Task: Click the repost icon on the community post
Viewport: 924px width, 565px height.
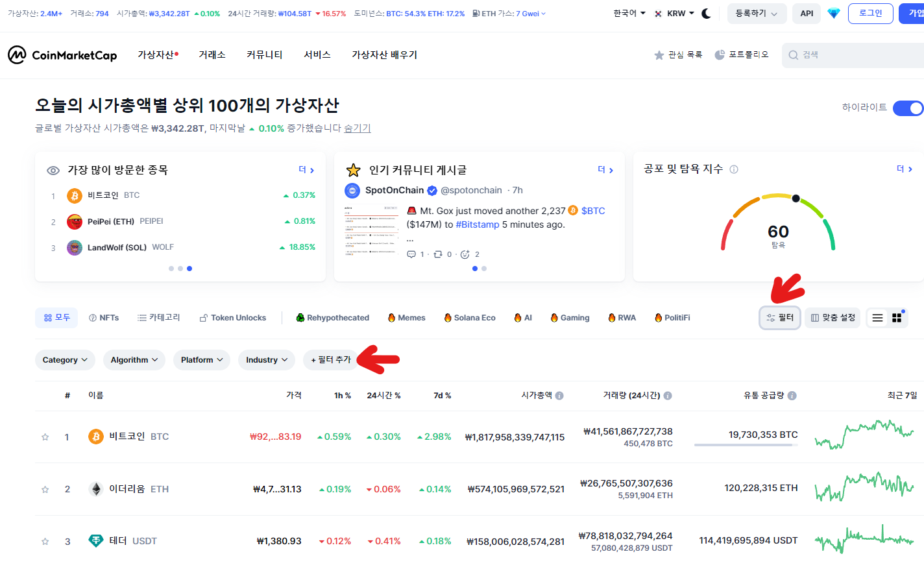Action: [438, 254]
